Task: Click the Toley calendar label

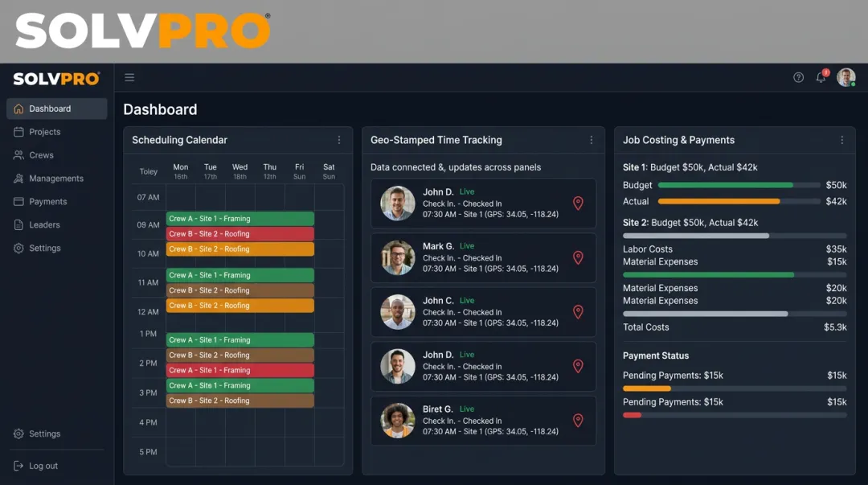Action: tap(149, 172)
